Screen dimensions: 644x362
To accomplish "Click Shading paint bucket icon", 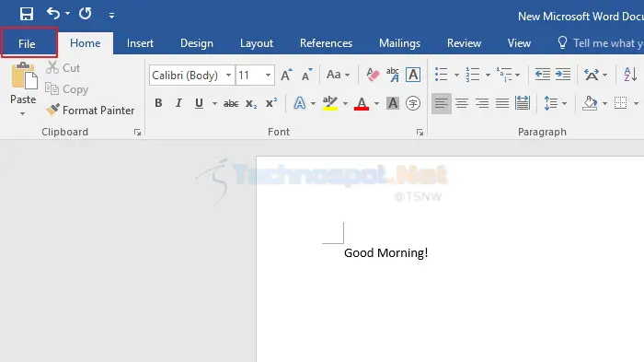I will coord(590,103).
